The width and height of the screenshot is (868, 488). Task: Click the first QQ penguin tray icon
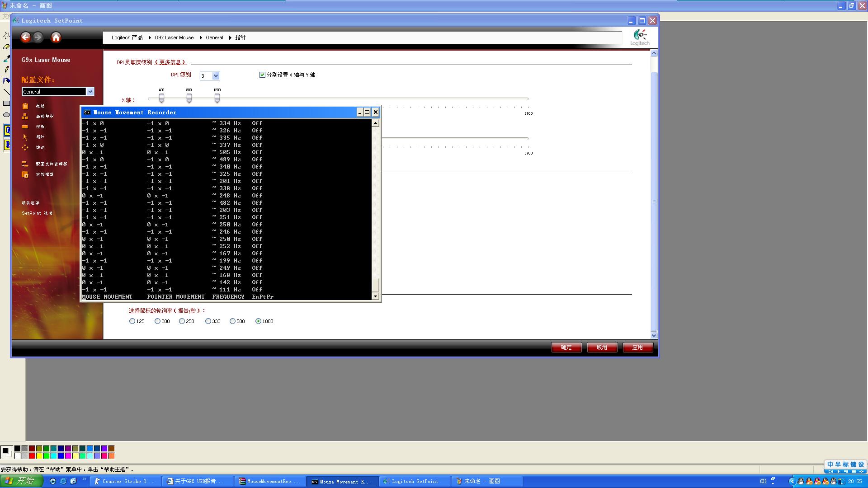(x=801, y=482)
